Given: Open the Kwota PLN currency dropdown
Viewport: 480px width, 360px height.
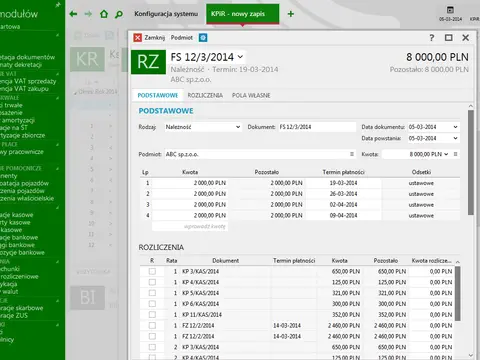Looking at the screenshot, I should (x=446, y=154).
